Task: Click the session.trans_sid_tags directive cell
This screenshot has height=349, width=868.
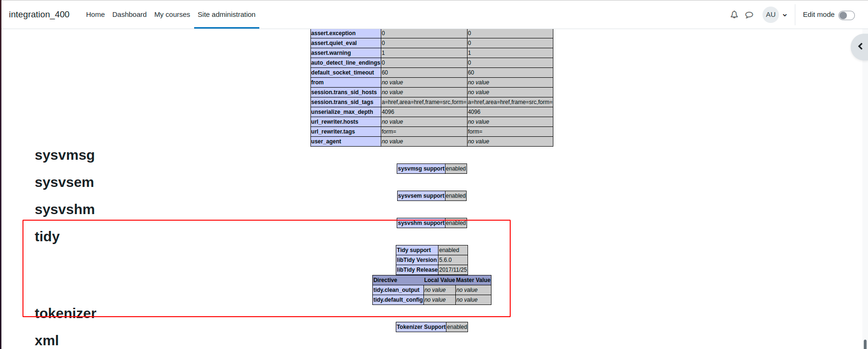Action: tap(346, 102)
